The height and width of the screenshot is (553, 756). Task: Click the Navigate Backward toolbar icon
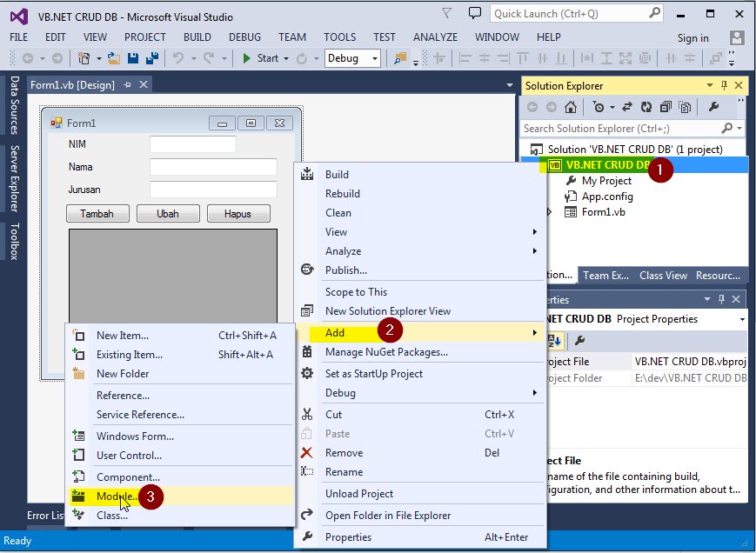coord(28,58)
